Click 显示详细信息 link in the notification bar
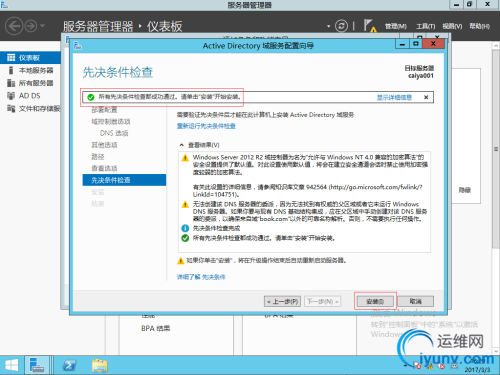The height and width of the screenshot is (375, 500). (394, 97)
